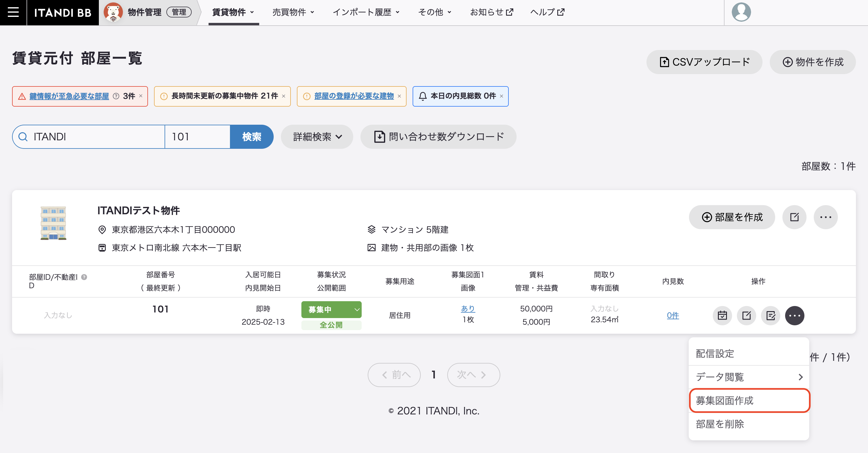This screenshot has height=453, width=868.
Task: Click the ITANDI BB logo
Action: click(63, 12)
